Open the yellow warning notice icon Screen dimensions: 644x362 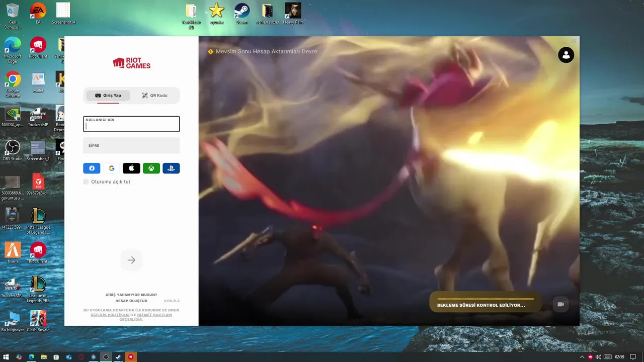[x=211, y=51]
